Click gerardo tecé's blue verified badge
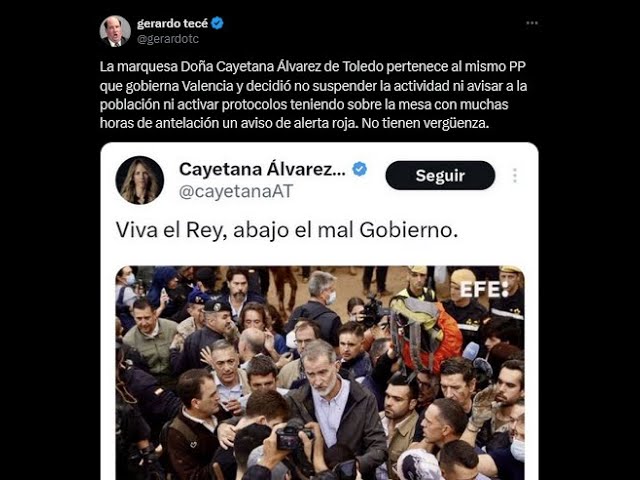Image resolution: width=640 pixels, height=480 pixels. tap(217, 23)
